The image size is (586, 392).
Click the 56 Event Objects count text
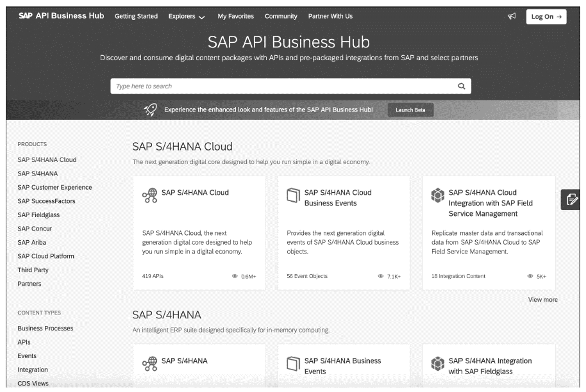click(x=307, y=276)
